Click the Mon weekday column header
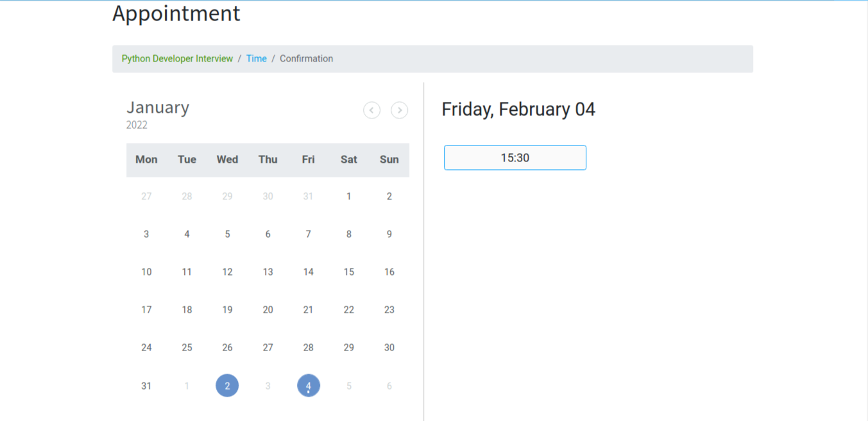The image size is (868, 421). click(146, 160)
